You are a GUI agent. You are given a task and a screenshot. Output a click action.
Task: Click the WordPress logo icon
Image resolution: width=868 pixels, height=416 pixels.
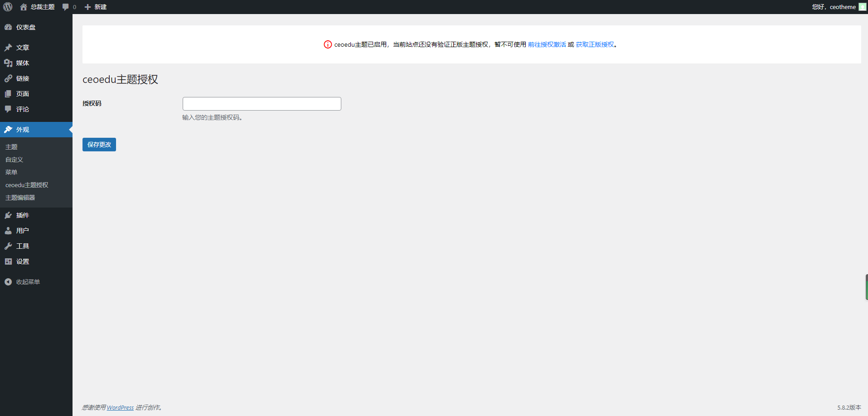click(x=8, y=7)
